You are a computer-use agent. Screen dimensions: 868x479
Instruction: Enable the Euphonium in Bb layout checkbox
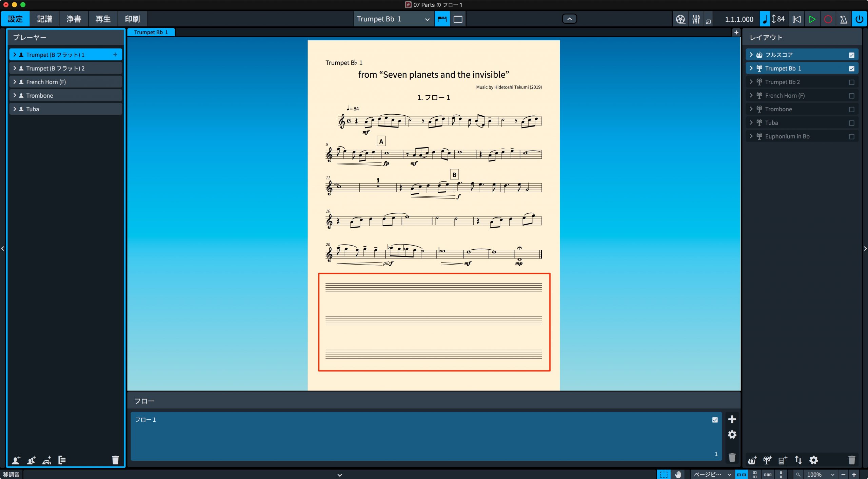851,136
